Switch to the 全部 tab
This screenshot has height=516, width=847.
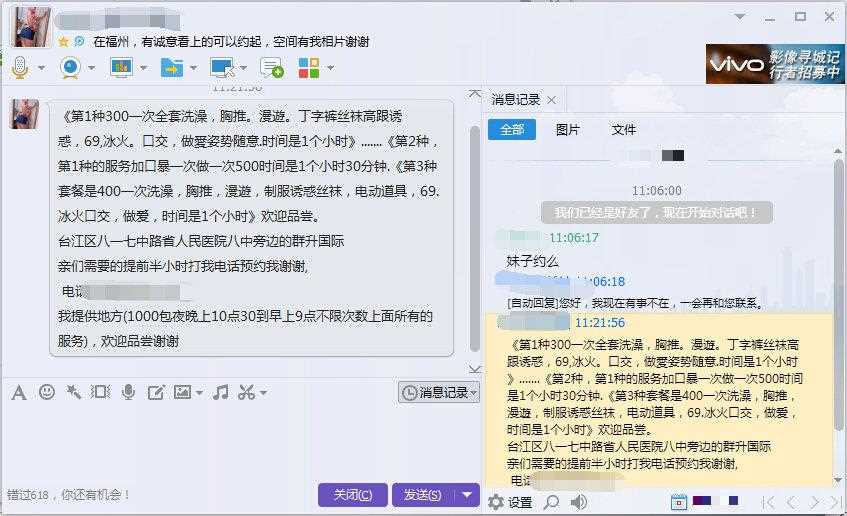(512, 130)
